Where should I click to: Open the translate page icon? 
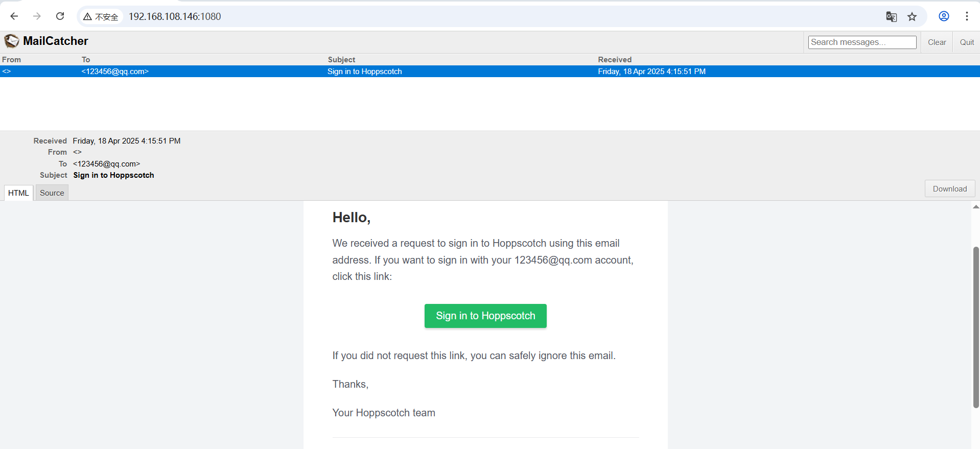891,17
